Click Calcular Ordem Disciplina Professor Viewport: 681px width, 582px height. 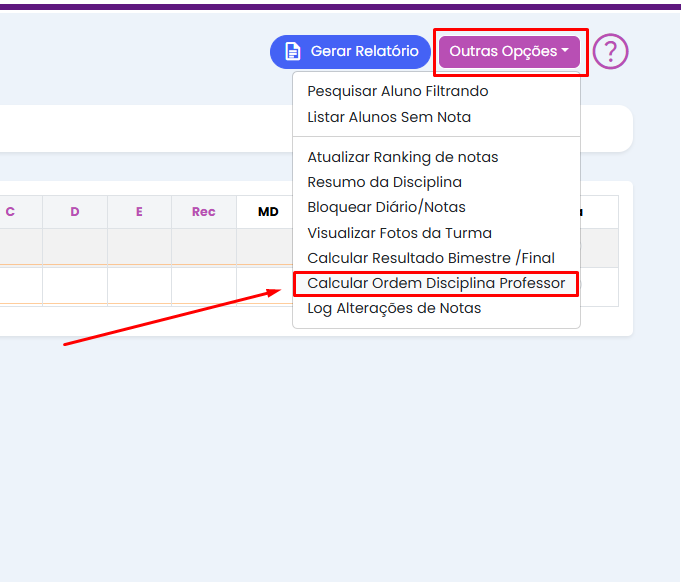click(436, 283)
